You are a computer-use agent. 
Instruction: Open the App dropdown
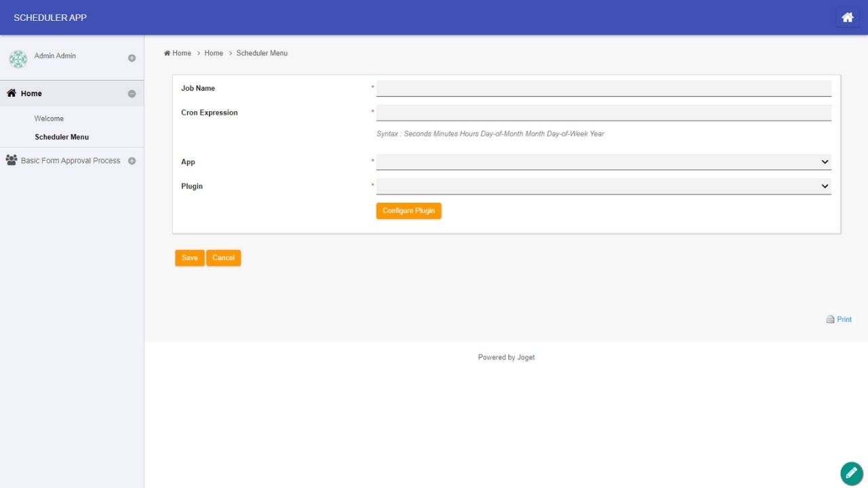603,162
